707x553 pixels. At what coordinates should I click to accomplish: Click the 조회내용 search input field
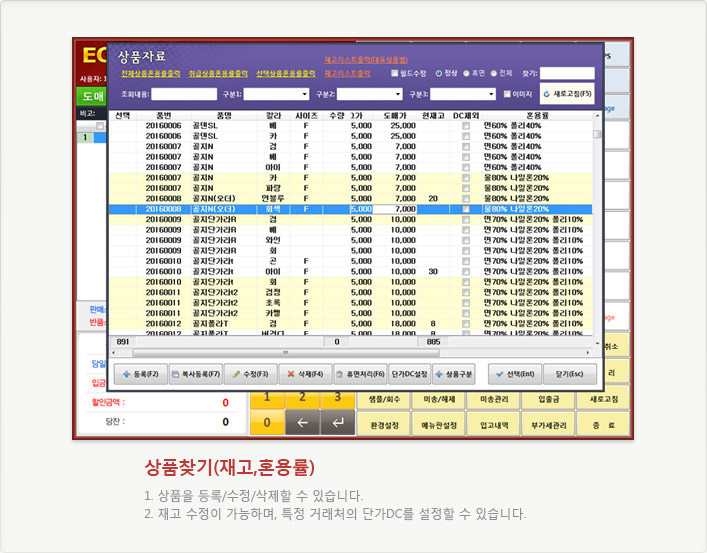point(184,94)
